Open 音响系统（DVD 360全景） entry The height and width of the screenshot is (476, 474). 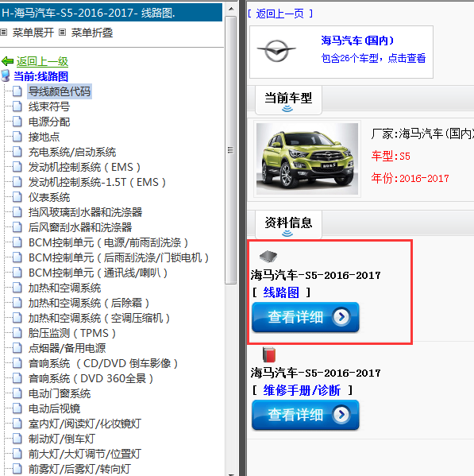(x=91, y=378)
